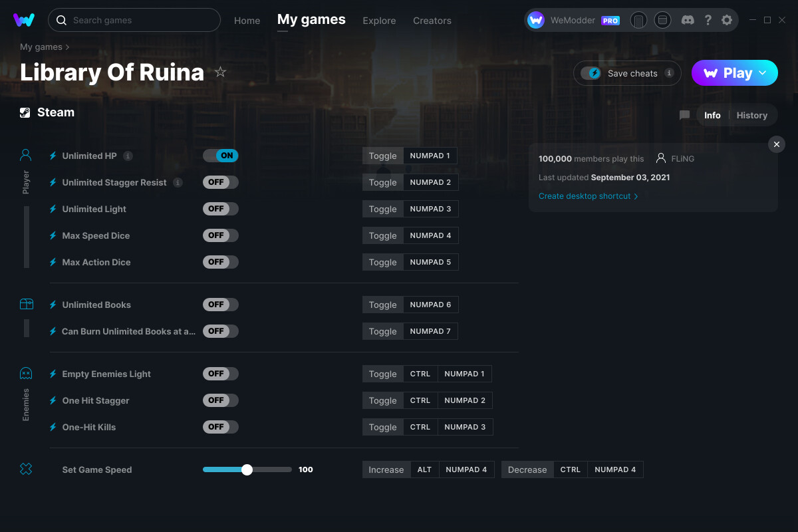Screen dimensions: 798x532
Task: Open the help question mark icon
Action: (x=708, y=20)
